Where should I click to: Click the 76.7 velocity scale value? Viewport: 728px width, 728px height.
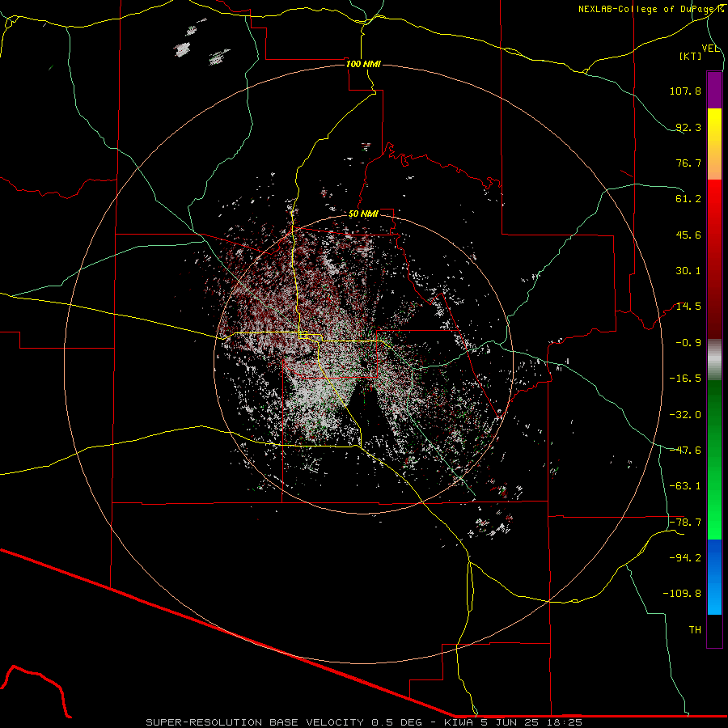point(688,163)
